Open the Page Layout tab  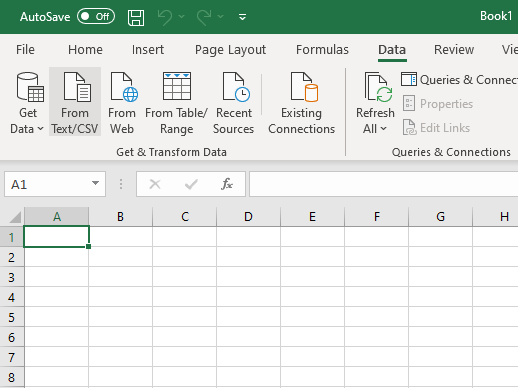[x=230, y=50]
